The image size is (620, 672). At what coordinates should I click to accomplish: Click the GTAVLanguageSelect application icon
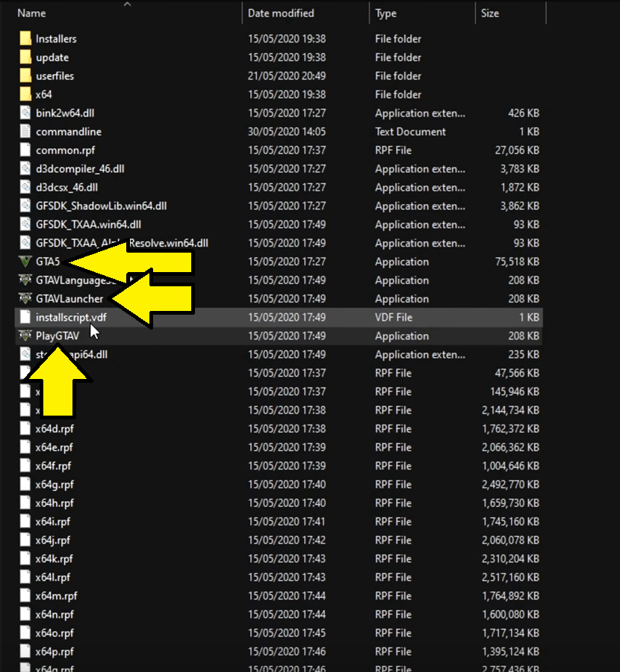pos(25,280)
